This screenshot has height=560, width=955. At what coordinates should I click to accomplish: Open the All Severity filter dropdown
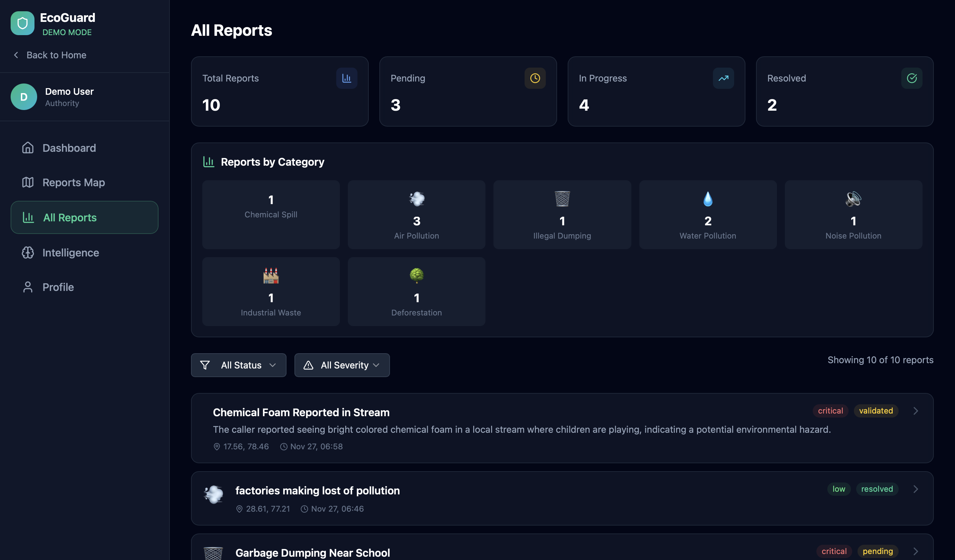pos(342,365)
